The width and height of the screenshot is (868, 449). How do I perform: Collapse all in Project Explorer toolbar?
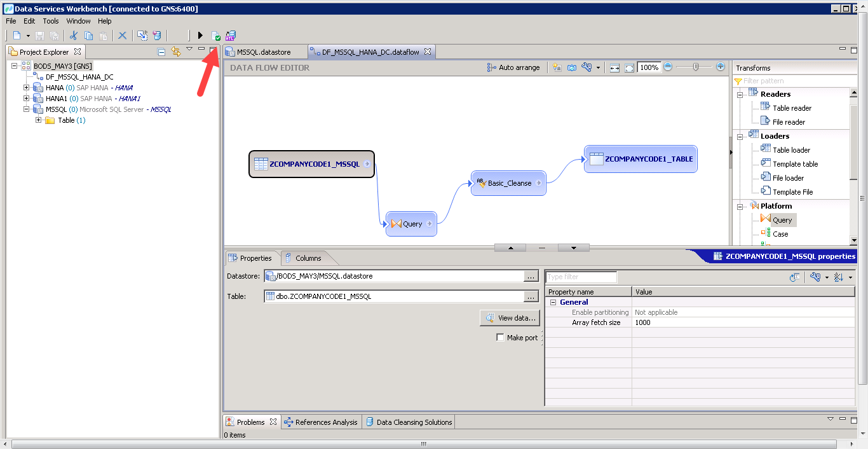point(161,52)
